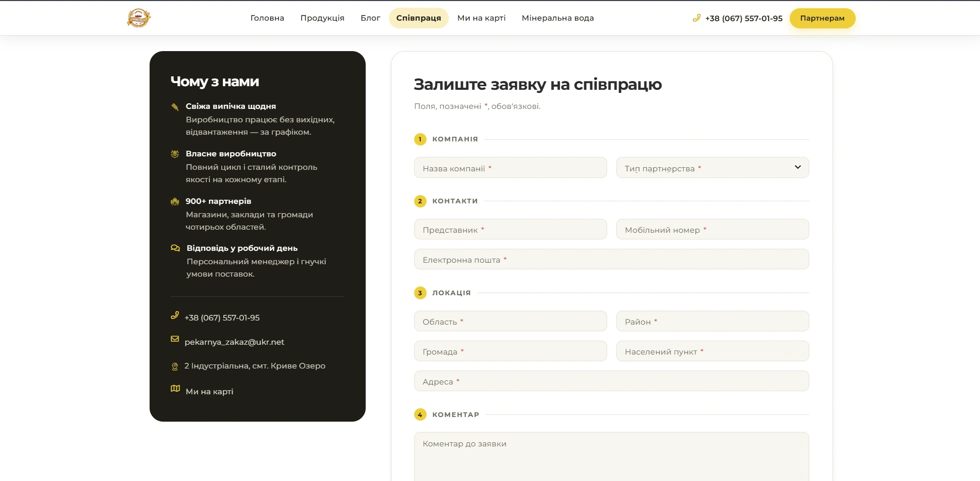
Task: Focus the Представник input field
Action: [x=510, y=229]
